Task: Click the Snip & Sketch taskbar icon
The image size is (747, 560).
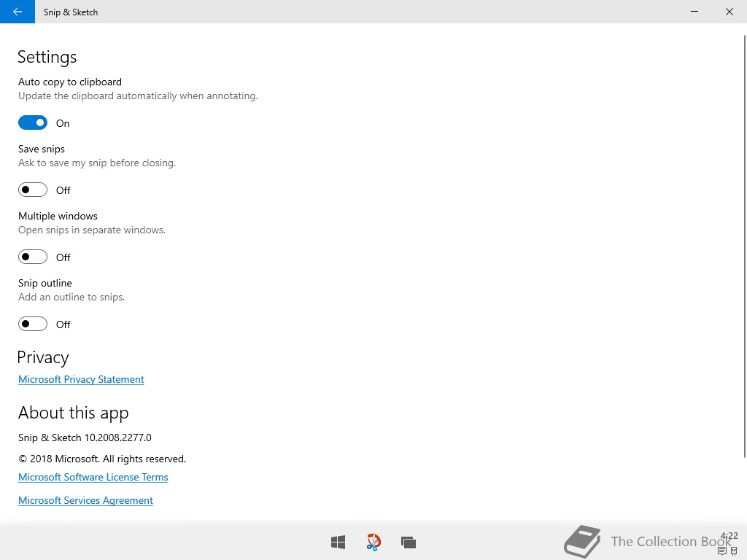Action: click(x=373, y=542)
